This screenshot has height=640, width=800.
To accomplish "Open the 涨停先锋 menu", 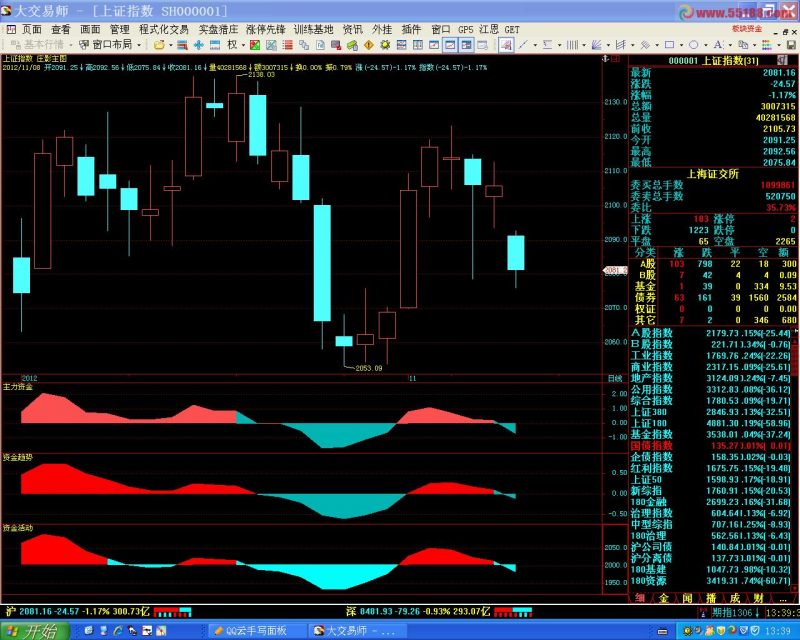I will coord(265,30).
